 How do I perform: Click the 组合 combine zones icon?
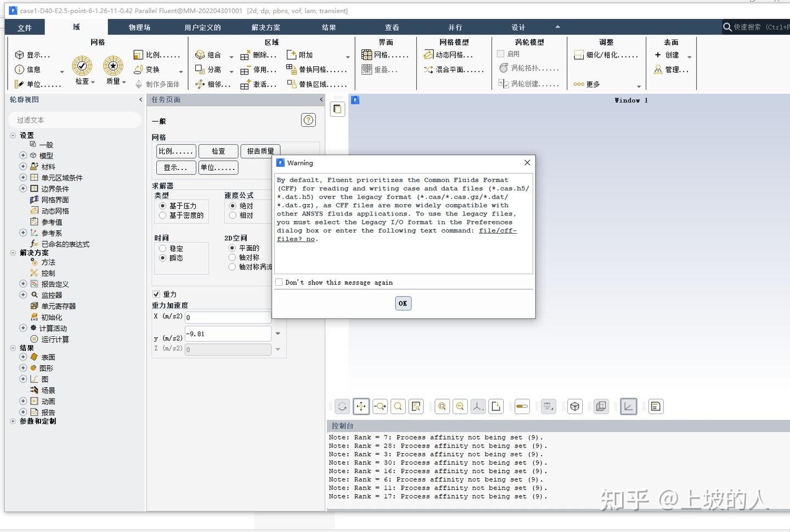click(x=212, y=54)
